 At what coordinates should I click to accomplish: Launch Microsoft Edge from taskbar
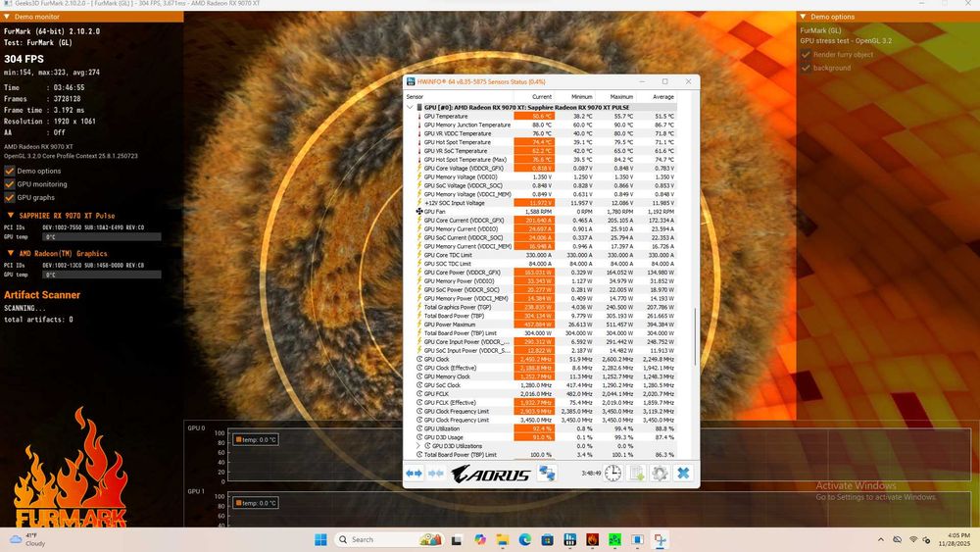tap(524, 539)
